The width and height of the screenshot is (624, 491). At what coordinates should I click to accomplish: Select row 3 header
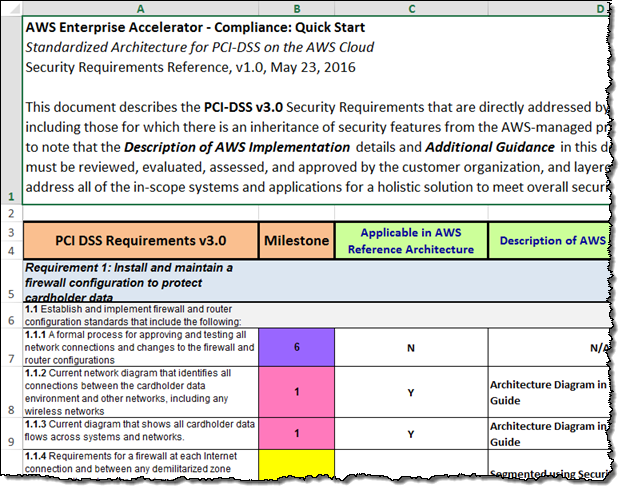pos(12,232)
